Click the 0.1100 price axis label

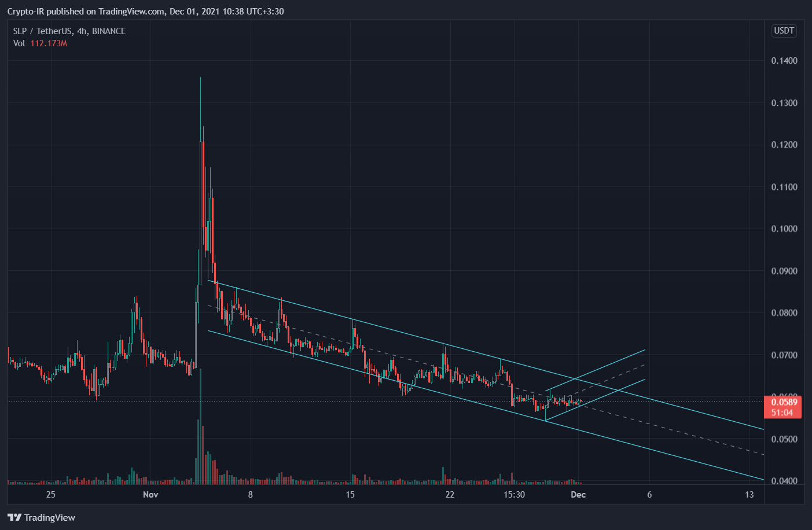784,187
